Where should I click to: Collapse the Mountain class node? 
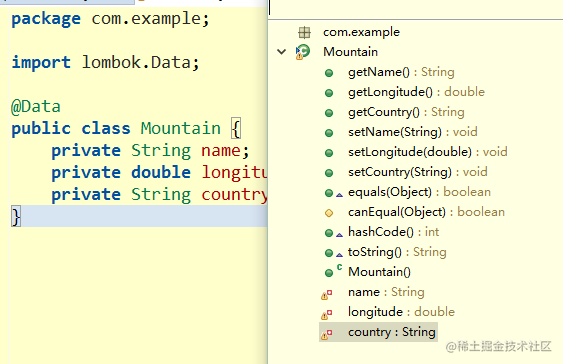(x=282, y=52)
